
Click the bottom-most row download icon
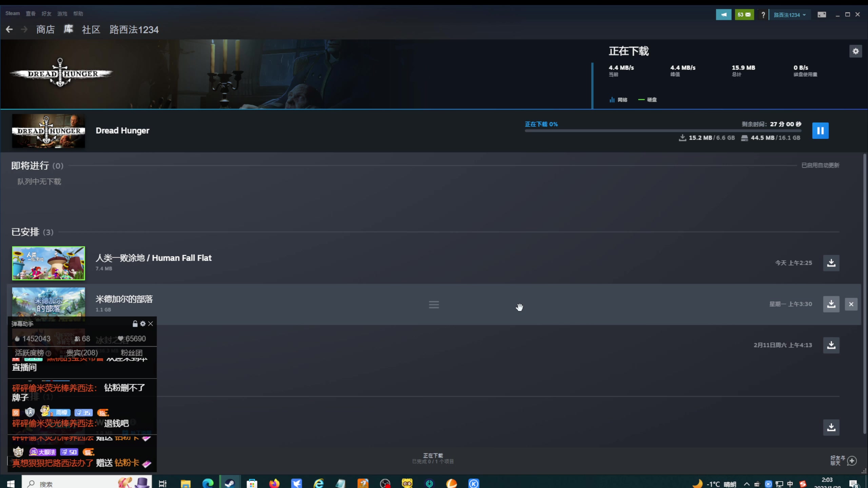click(x=831, y=427)
